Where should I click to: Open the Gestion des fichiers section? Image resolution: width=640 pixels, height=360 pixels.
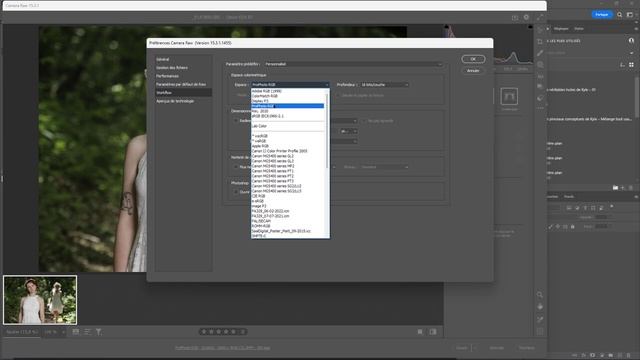click(172, 68)
